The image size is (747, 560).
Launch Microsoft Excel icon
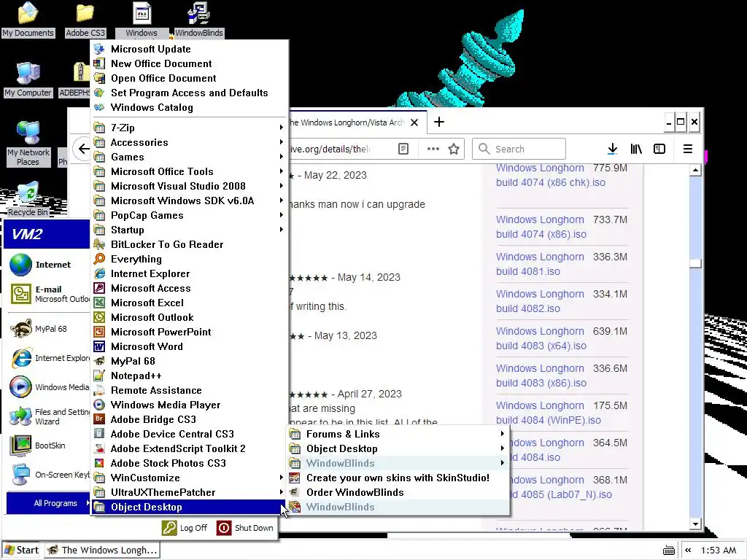coord(99,303)
